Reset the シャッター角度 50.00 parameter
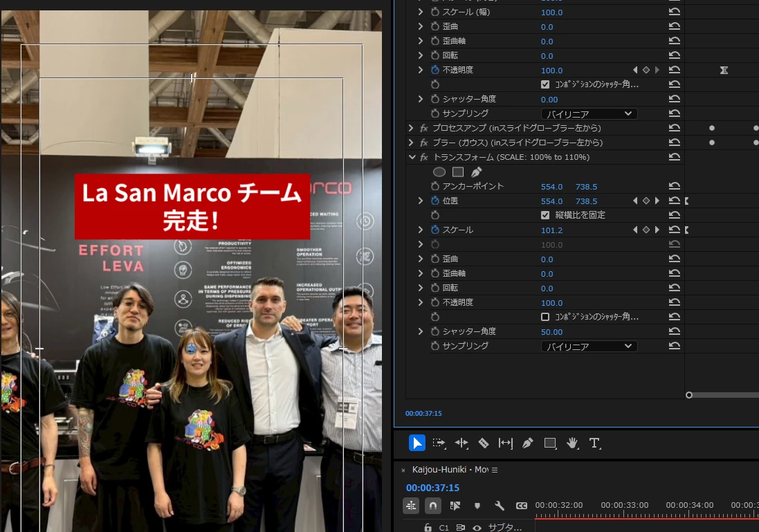The width and height of the screenshot is (759, 532). coord(675,331)
